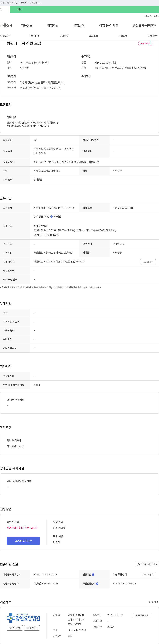Click the 담당자 소정숙(055-259-1522) text
159x644 pixels.
tap(46, 583)
